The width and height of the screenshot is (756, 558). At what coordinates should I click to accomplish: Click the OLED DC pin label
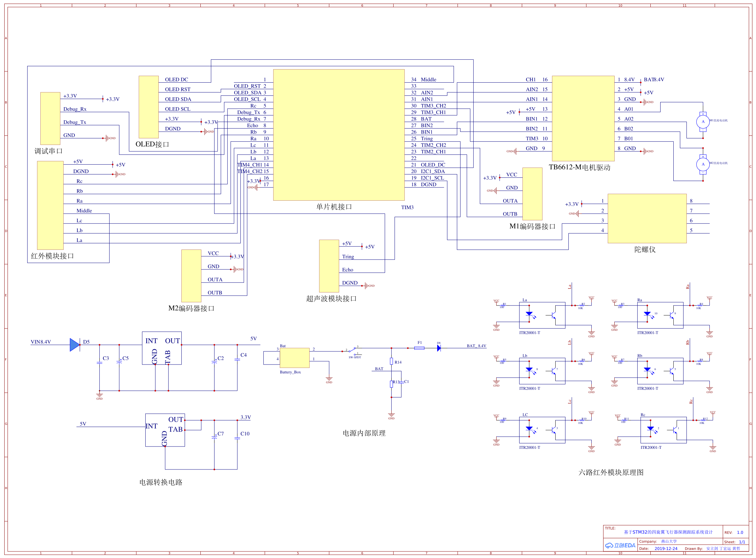click(176, 79)
